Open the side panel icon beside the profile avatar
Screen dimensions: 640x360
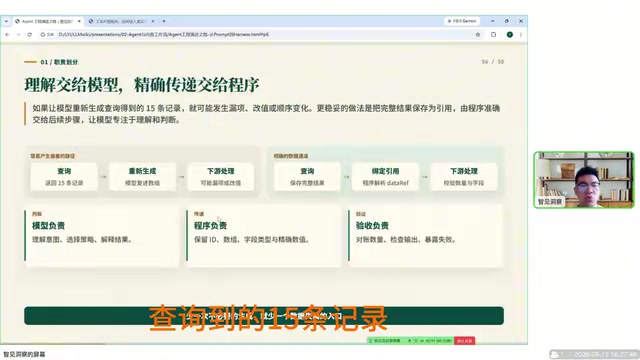click(x=493, y=35)
